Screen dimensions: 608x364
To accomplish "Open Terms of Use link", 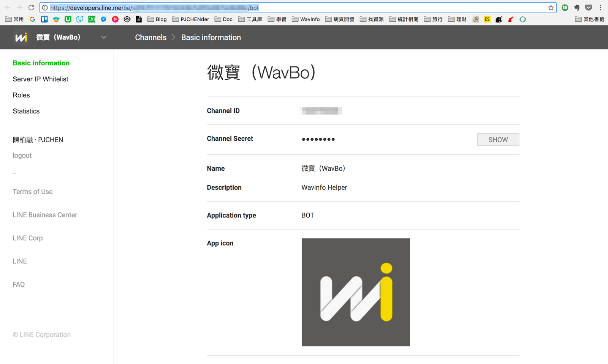I will [33, 192].
